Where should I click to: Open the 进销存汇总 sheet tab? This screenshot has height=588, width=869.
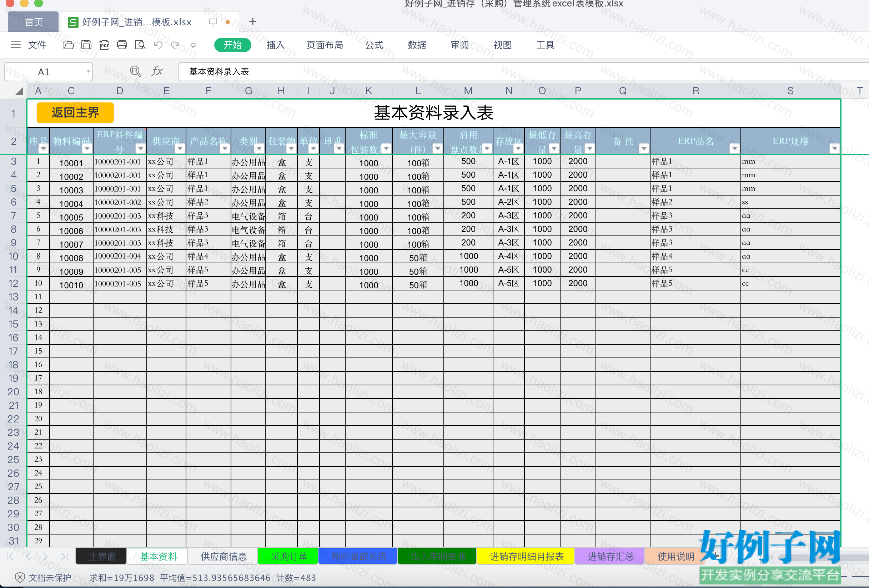click(x=610, y=557)
